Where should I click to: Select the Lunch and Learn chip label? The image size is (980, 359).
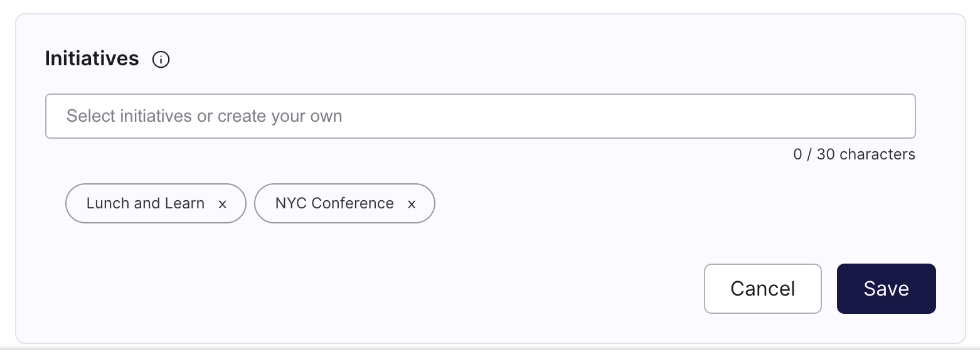pyautogui.click(x=146, y=203)
